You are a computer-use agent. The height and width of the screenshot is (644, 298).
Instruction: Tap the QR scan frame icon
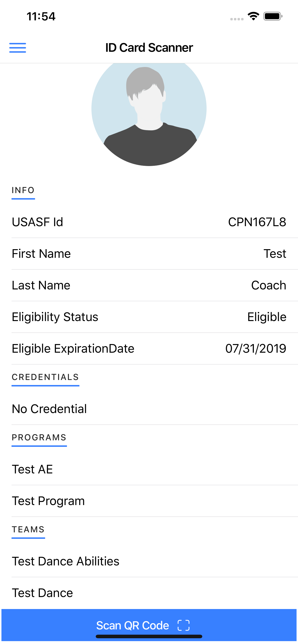click(183, 625)
